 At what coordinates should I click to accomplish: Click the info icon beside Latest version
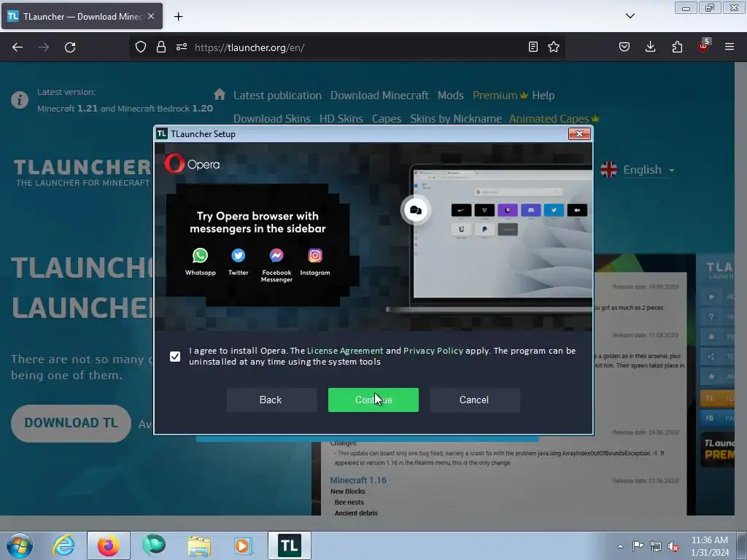(20, 100)
